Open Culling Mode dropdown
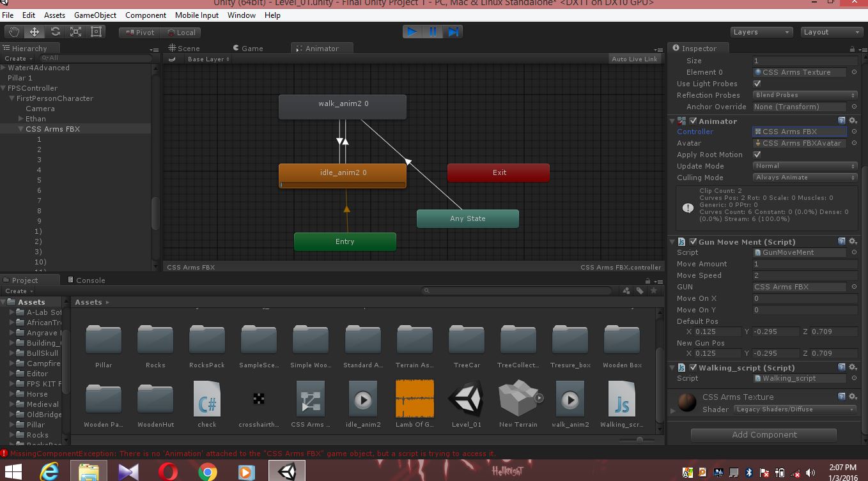The width and height of the screenshot is (868, 481). click(805, 178)
